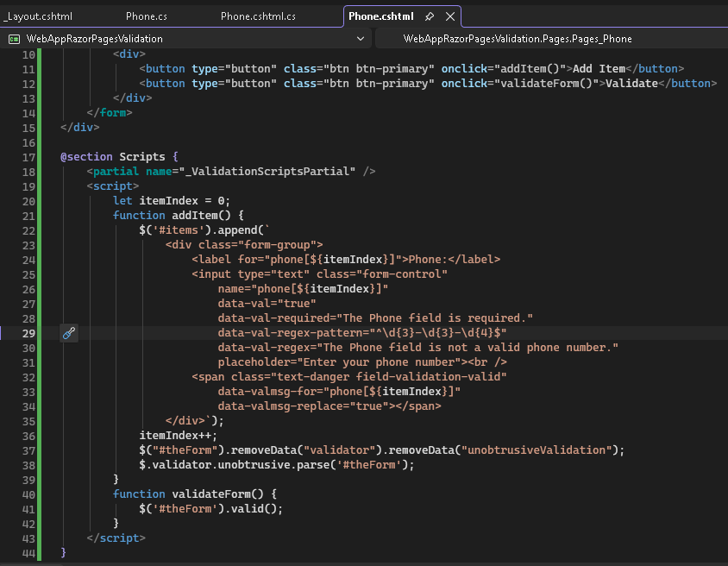Click the function addItem() declaration
The image size is (728, 566).
click(x=179, y=216)
